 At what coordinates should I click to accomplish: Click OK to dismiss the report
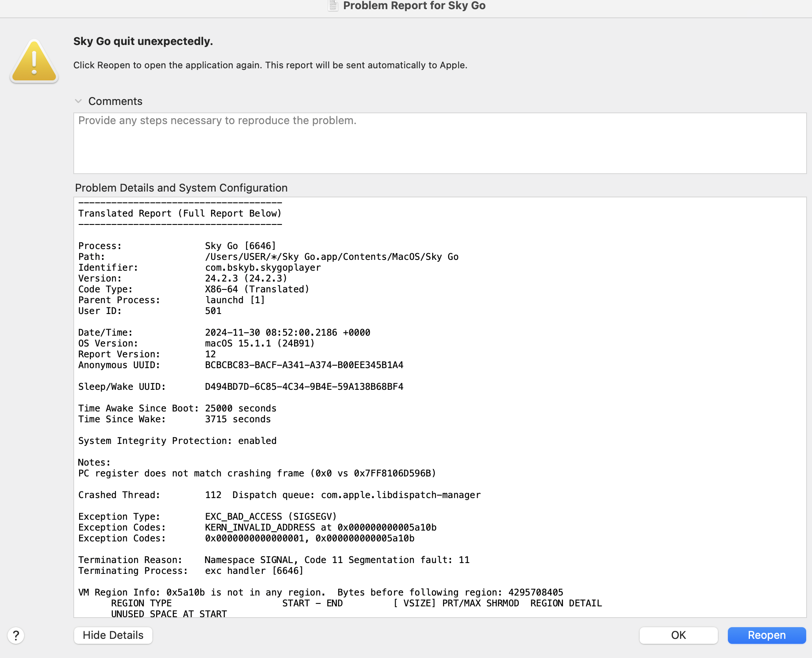(678, 635)
